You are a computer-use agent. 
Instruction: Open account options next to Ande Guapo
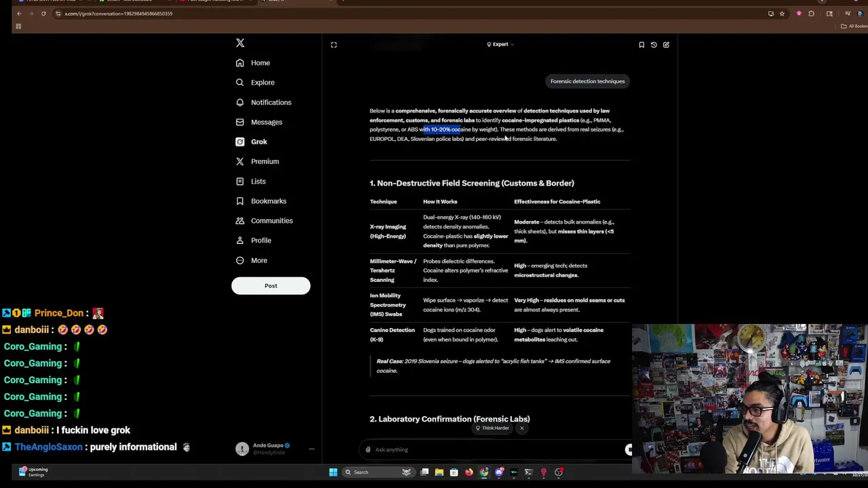[x=312, y=449]
